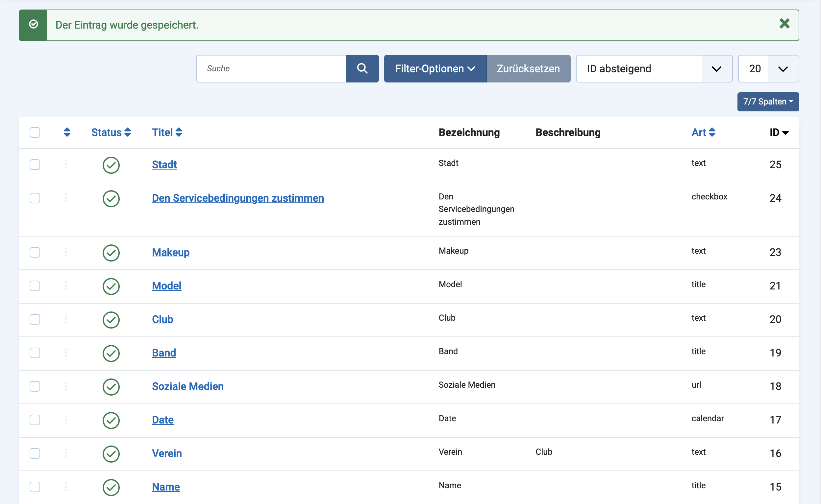Focus the Suche search input field
This screenshot has height=504, width=821.
(x=271, y=69)
